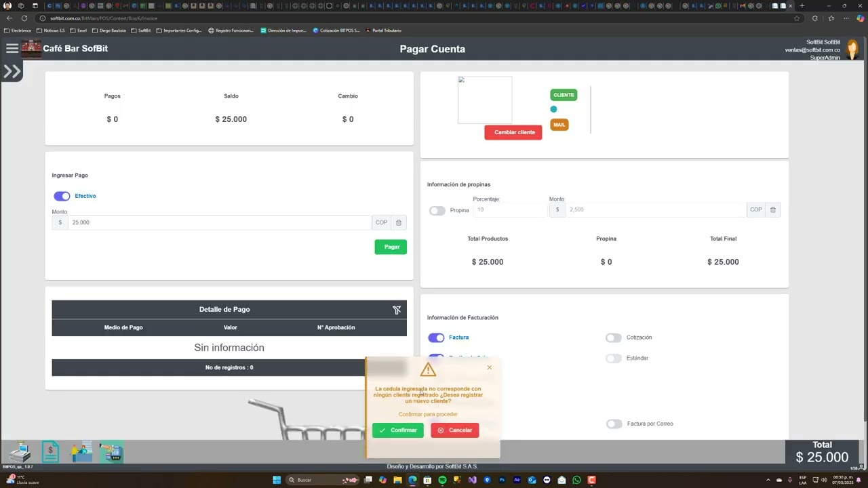Click the Valor column header

pyautogui.click(x=231, y=327)
